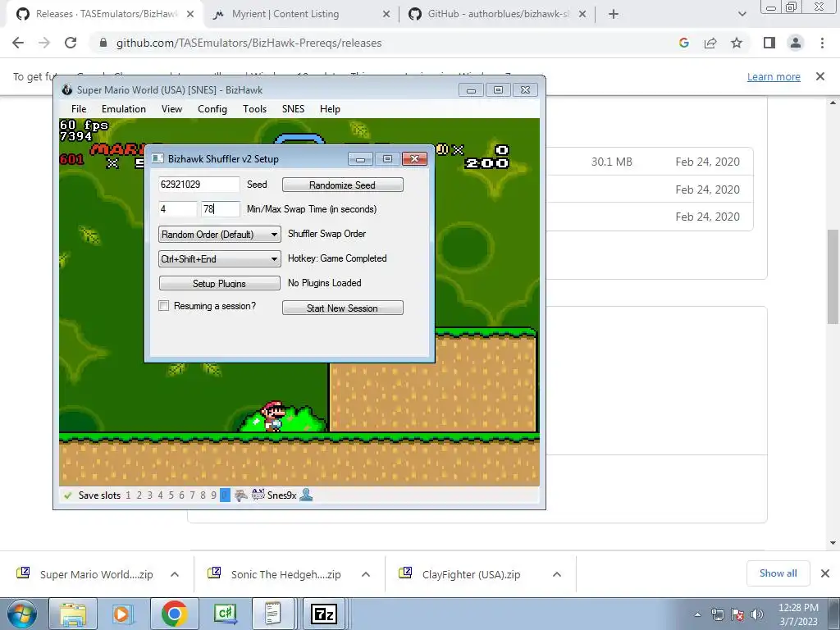Image resolution: width=840 pixels, height=630 pixels.
Task: Click Show all downloads button
Action: [x=778, y=573]
